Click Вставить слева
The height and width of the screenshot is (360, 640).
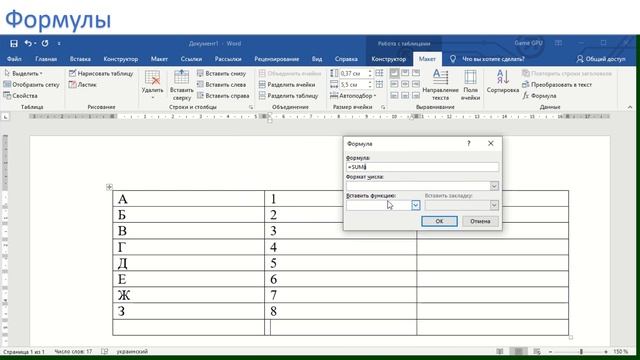coord(221,84)
